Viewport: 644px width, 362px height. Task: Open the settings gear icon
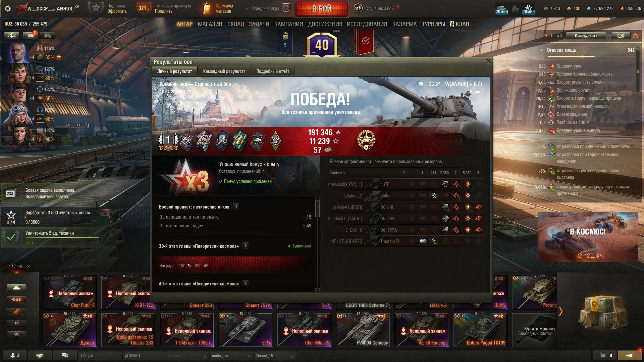[x=8, y=8]
